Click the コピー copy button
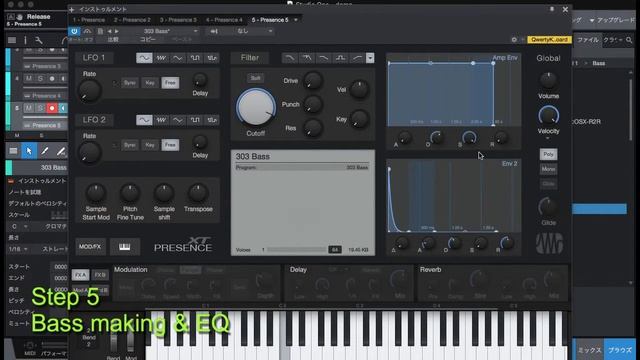This screenshot has width=640, height=360. (x=147, y=40)
